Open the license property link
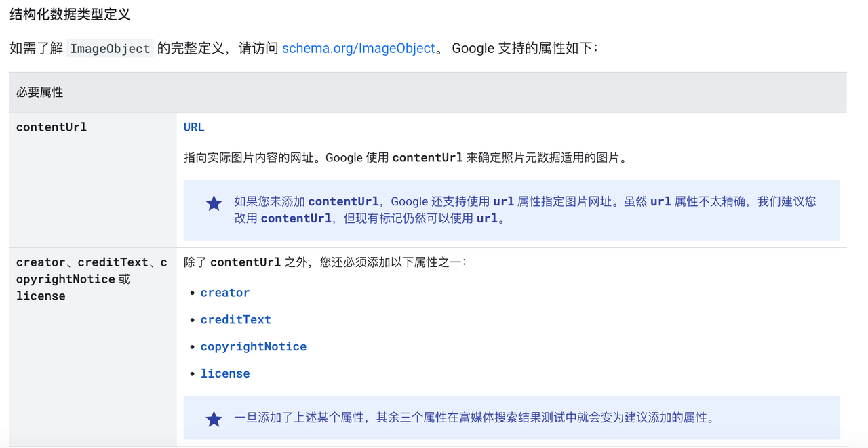This screenshot has width=868, height=448. click(225, 374)
